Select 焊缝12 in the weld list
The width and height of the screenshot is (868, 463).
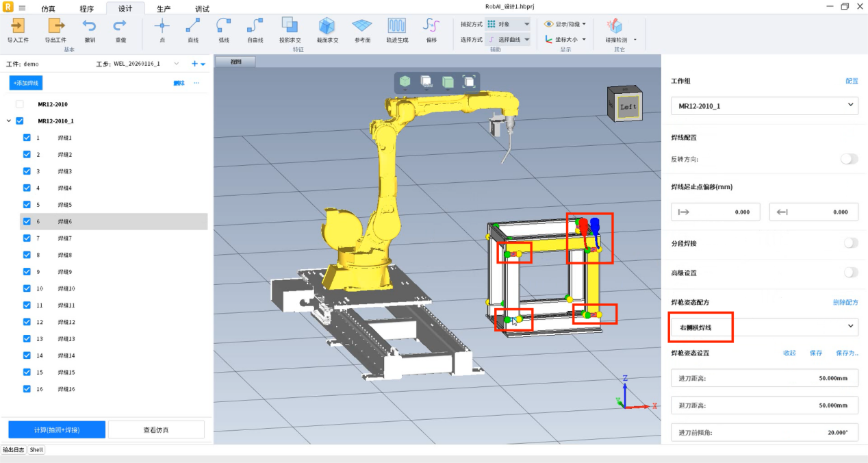(x=66, y=322)
